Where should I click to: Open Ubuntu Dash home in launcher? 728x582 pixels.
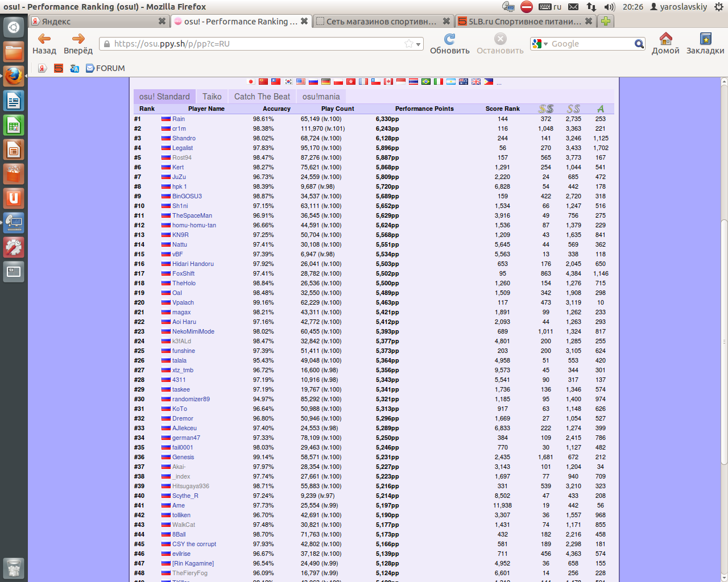[x=14, y=27]
